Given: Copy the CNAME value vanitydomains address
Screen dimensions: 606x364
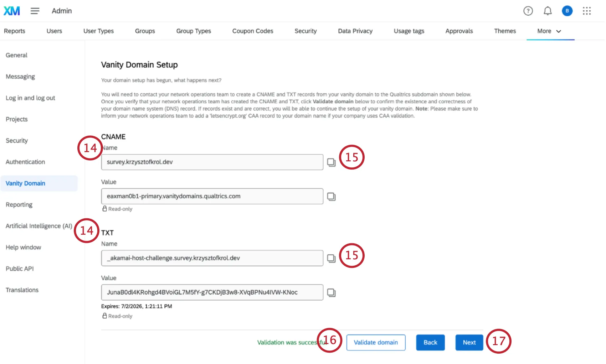Looking at the screenshot, I should (332, 197).
